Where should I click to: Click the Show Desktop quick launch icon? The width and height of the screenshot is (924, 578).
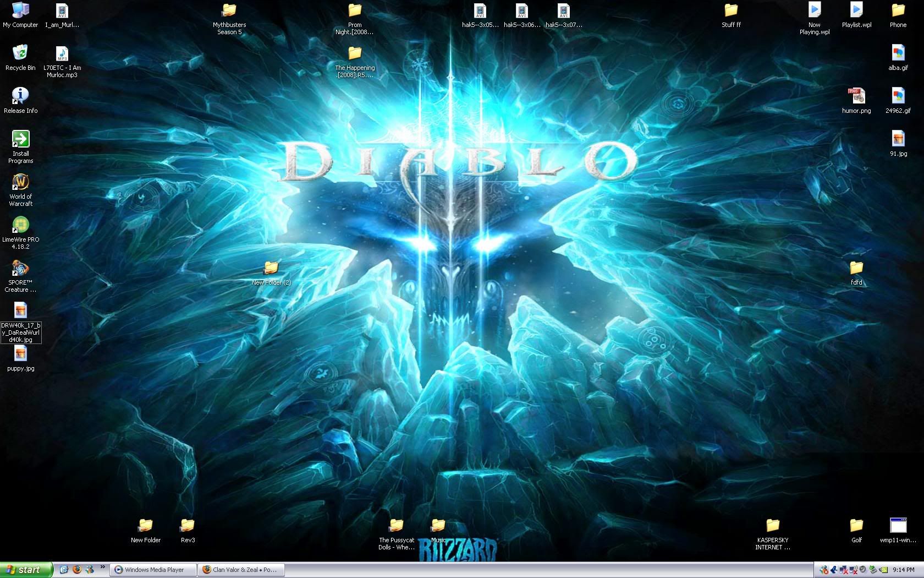click(x=64, y=570)
